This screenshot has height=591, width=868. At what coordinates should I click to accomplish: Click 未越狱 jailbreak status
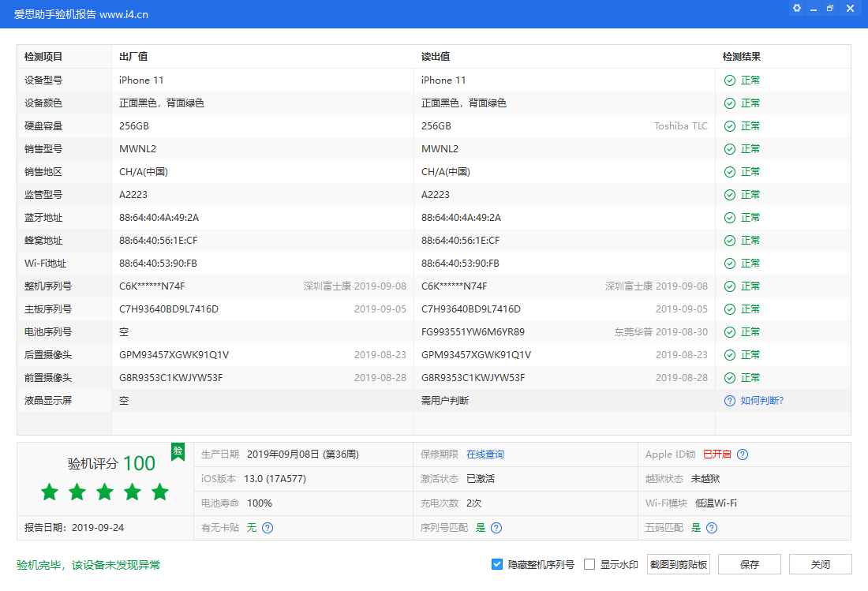pyautogui.click(x=705, y=479)
